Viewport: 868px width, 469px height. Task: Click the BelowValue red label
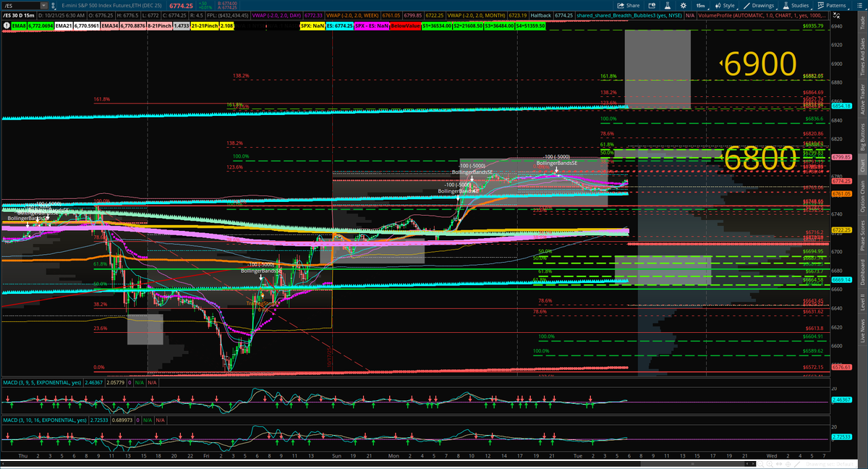coord(405,26)
